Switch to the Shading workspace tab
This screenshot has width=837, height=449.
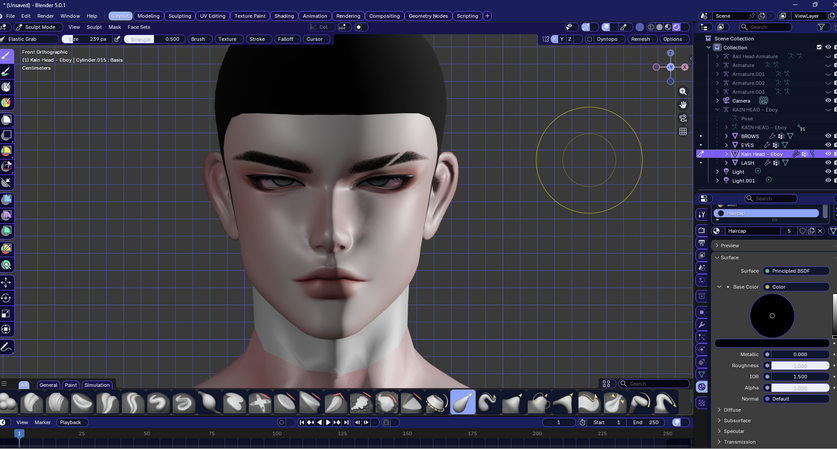(x=284, y=16)
